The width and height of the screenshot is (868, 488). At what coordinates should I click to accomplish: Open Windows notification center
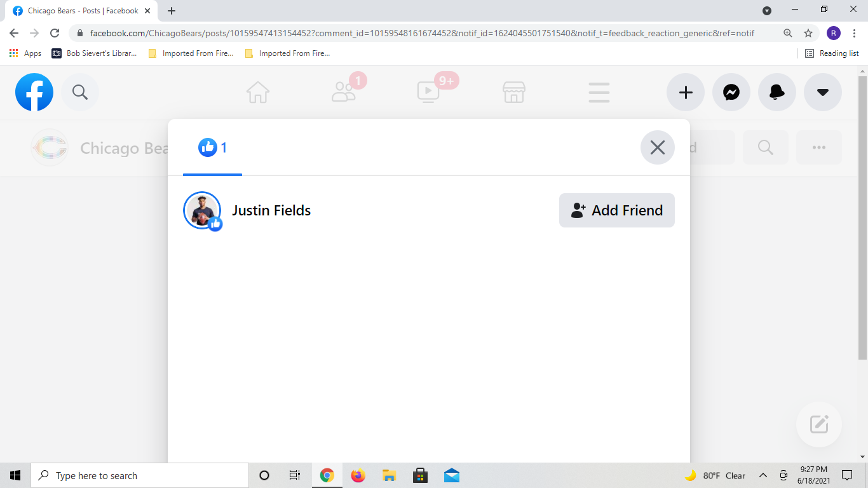847,475
